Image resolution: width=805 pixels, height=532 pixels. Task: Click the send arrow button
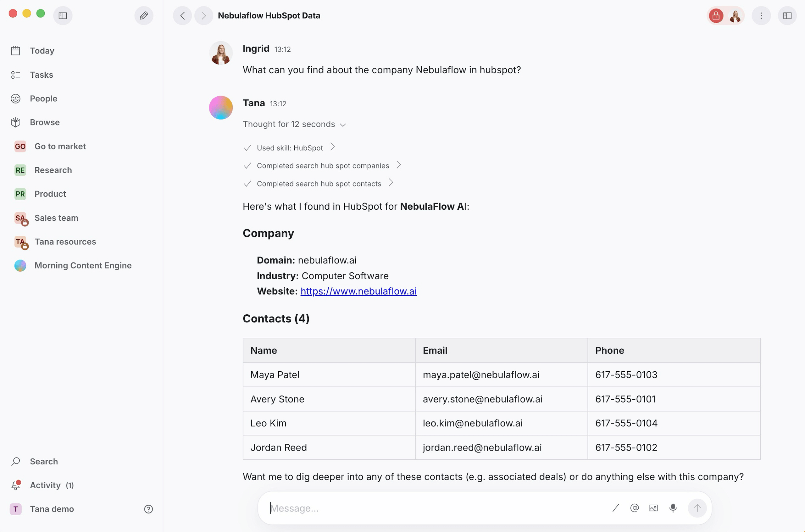pos(697,508)
